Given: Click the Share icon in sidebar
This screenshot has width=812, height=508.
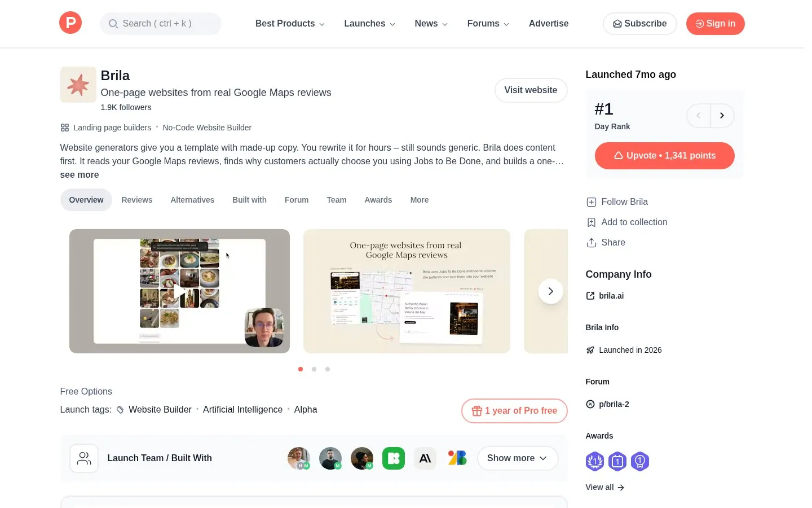Looking at the screenshot, I should pos(592,243).
